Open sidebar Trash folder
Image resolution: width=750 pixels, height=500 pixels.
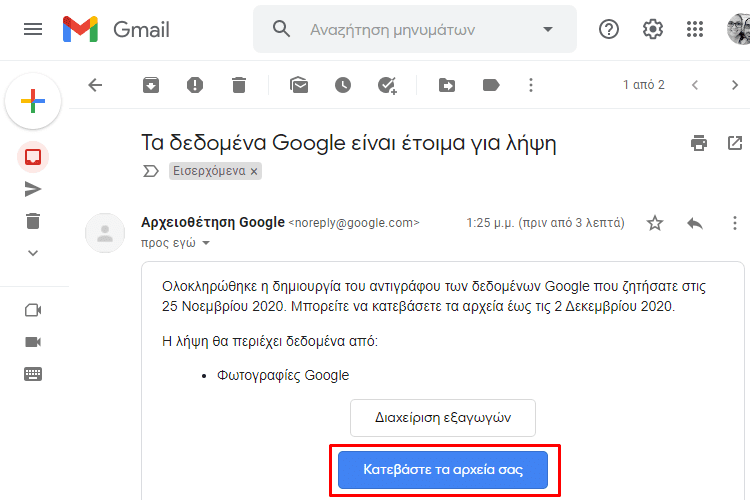coord(33,221)
